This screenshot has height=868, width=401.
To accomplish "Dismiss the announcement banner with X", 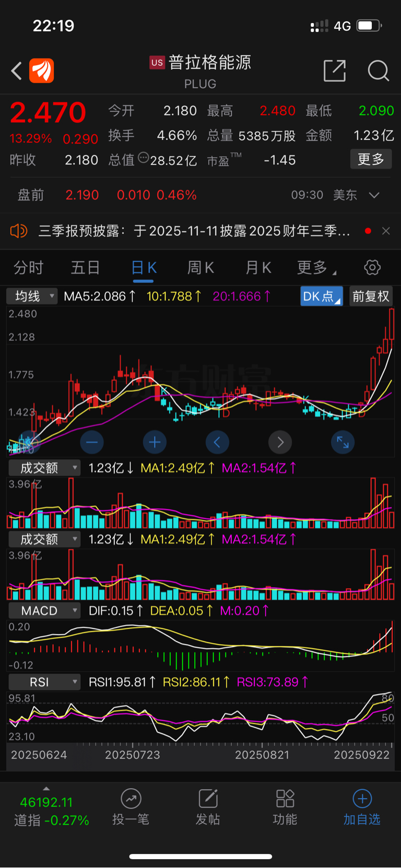I will tap(386, 231).
